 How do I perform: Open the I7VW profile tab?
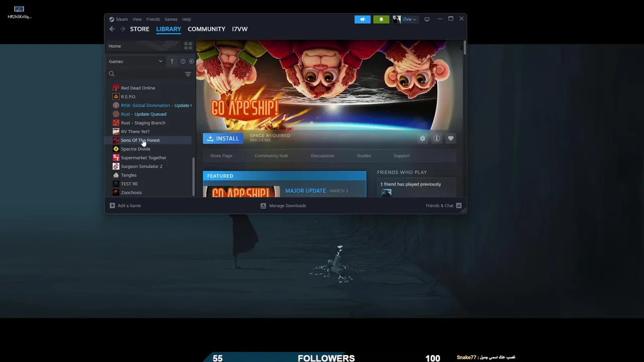coord(239,29)
